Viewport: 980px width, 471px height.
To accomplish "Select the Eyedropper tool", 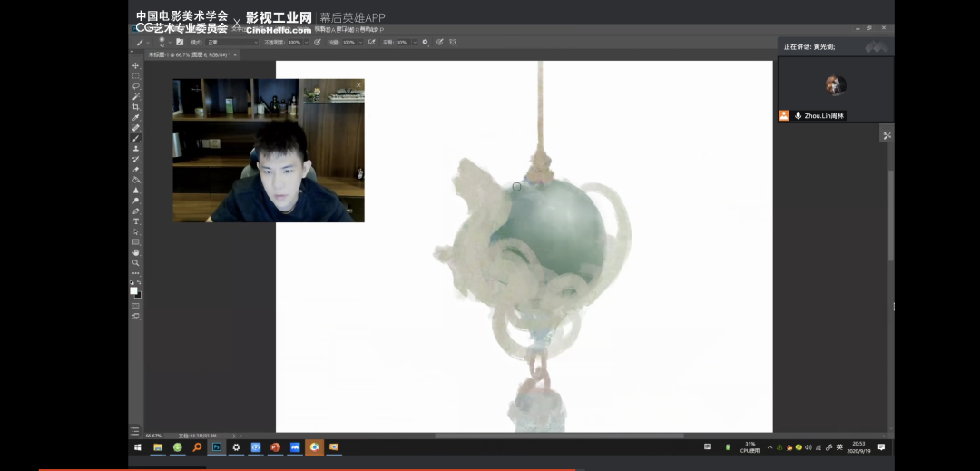I will pyautogui.click(x=136, y=118).
